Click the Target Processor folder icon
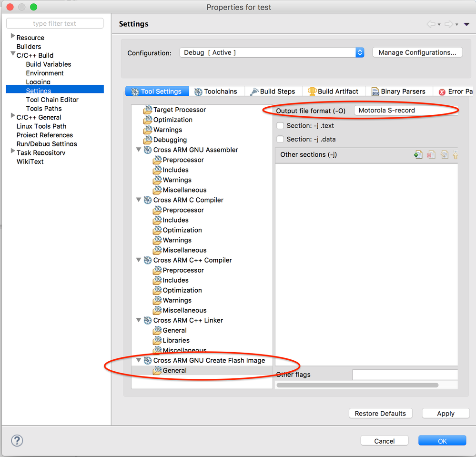The height and width of the screenshot is (457, 476). [148, 110]
